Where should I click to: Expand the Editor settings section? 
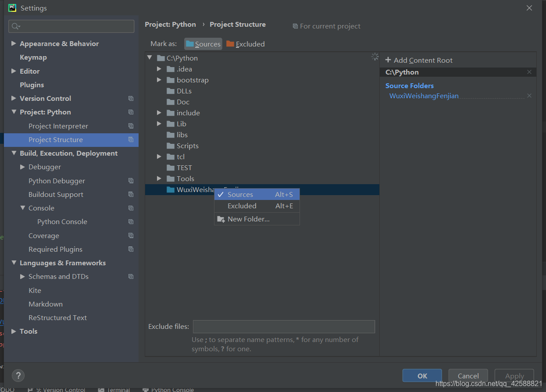[x=14, y=71]
